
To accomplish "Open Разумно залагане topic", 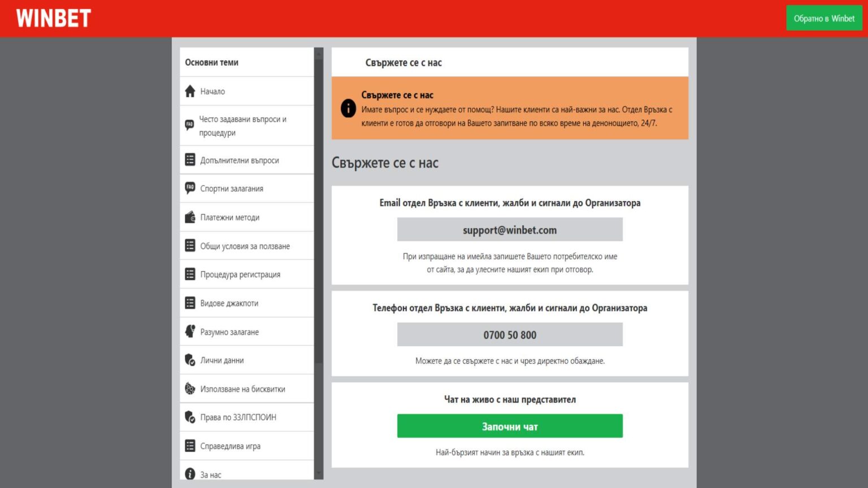I will 246,332.
